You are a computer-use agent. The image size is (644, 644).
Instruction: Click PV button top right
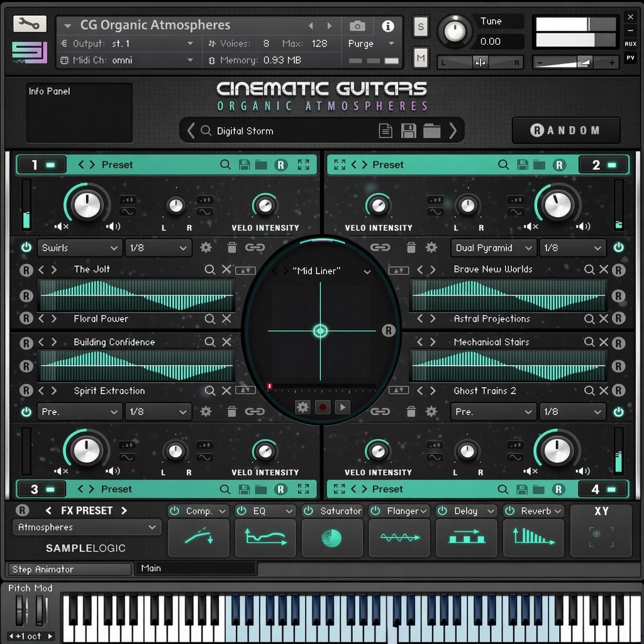(630, 58)
